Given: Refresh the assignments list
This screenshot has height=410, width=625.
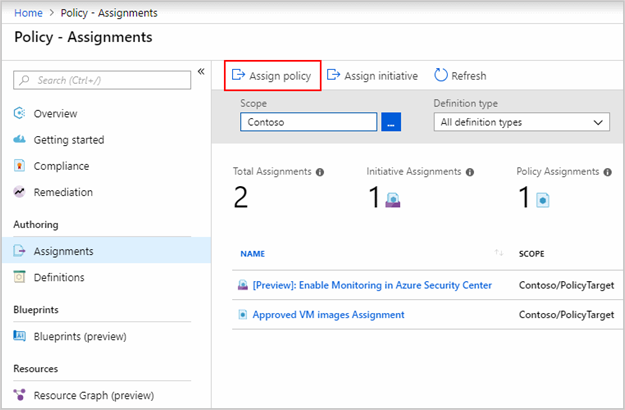Looking at the screenshot, I should [x=460, y=76].
